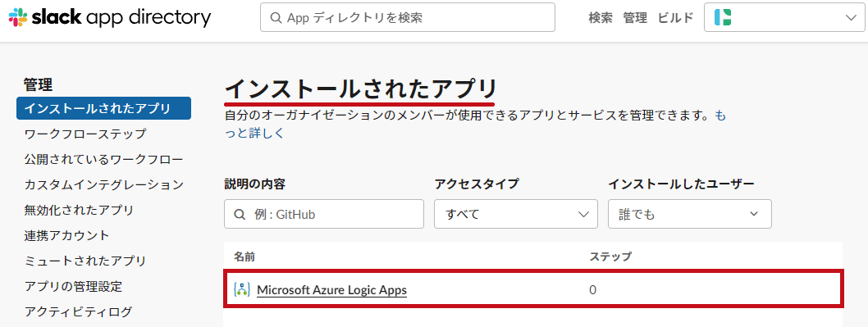
Task: Click the search magnifier in App ディレクトリ field
Action: (x=276, y=18)
